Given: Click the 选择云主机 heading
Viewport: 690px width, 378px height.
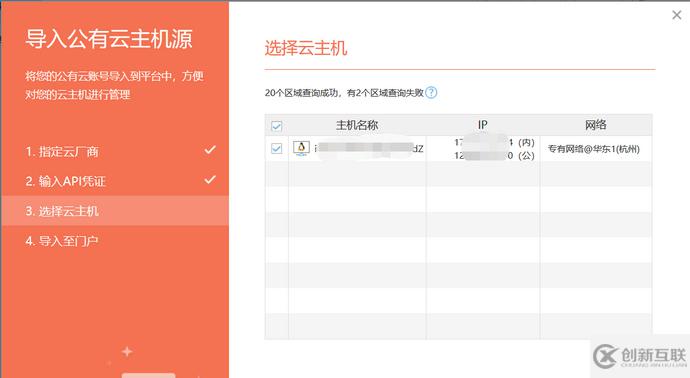Looking at the screenshot, I should (306, 48).
